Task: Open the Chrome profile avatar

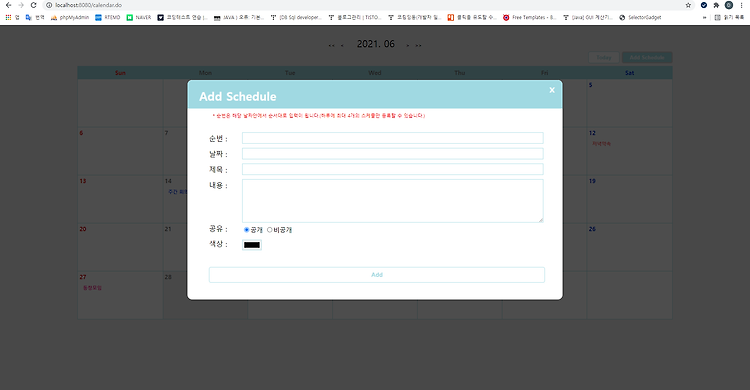Action: 729,5
